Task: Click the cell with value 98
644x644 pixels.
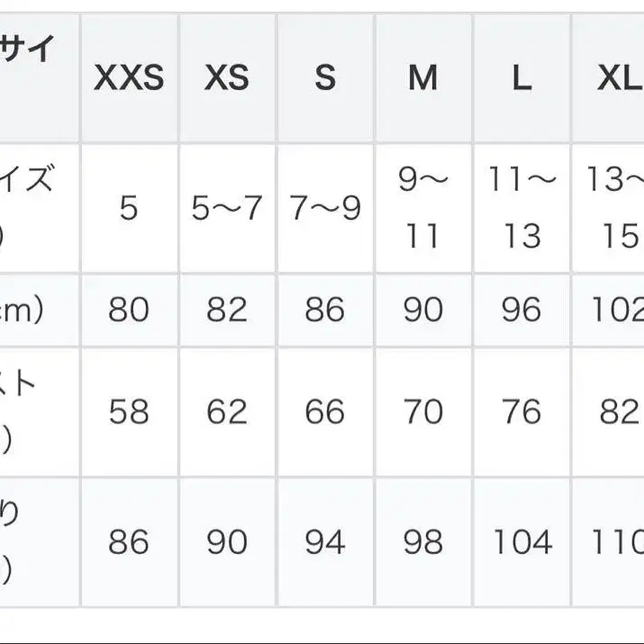Action: tap(422, 542)
